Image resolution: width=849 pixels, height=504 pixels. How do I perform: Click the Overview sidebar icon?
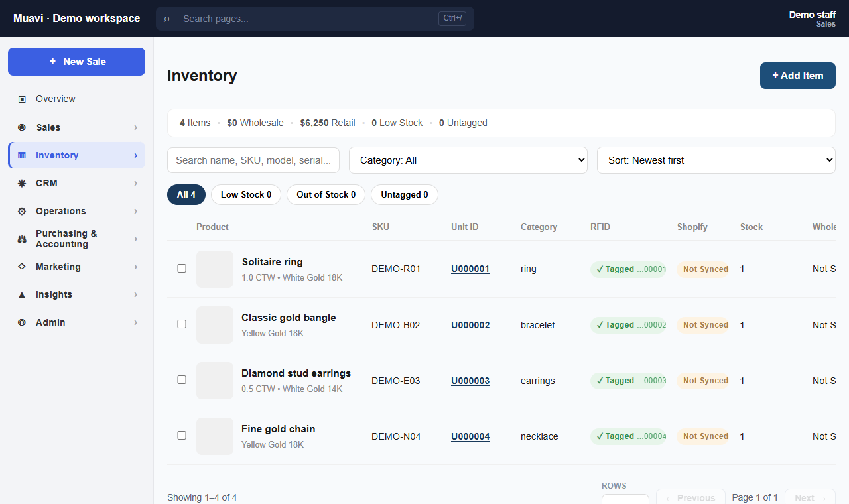22,99
